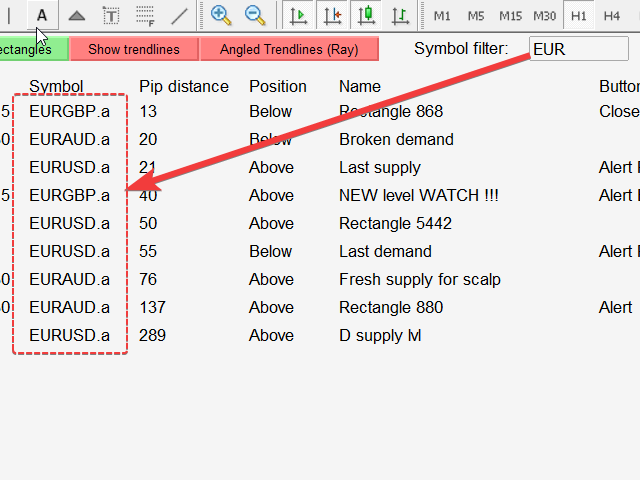Select EURGBP.a in the Rectangle 868 row
640x480 pixels.
[x=69, y=111]
